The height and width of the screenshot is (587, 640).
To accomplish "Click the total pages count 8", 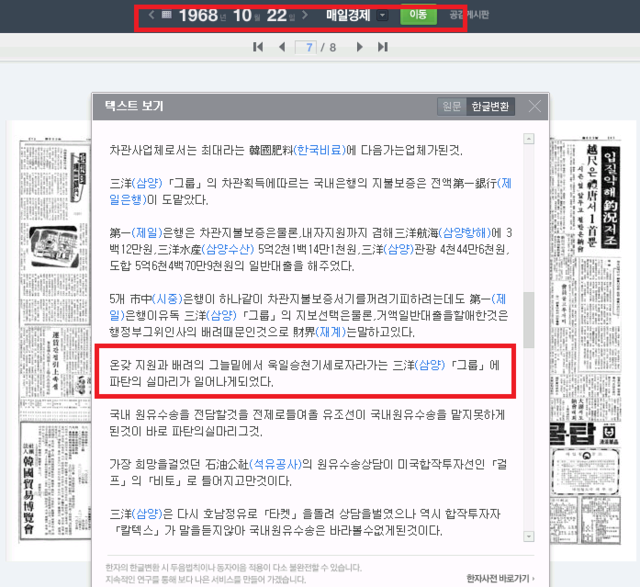I will click(x=333, y=48).
